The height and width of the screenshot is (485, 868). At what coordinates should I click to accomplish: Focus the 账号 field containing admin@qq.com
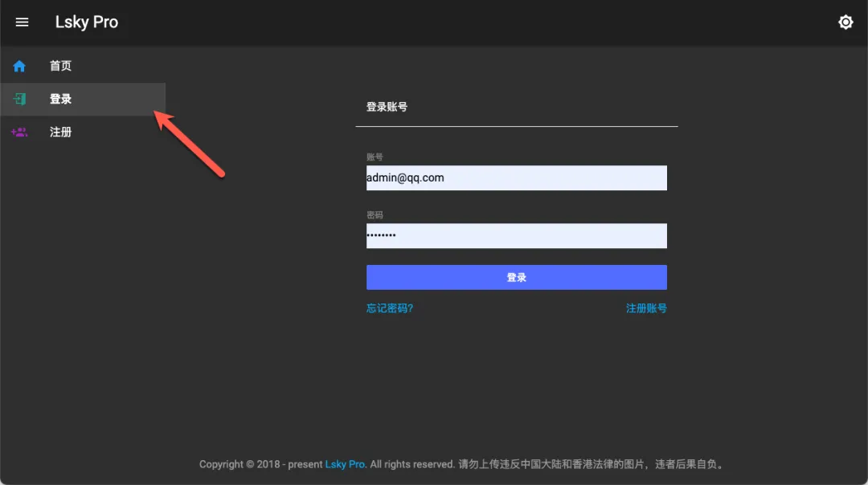coord(516,177)
